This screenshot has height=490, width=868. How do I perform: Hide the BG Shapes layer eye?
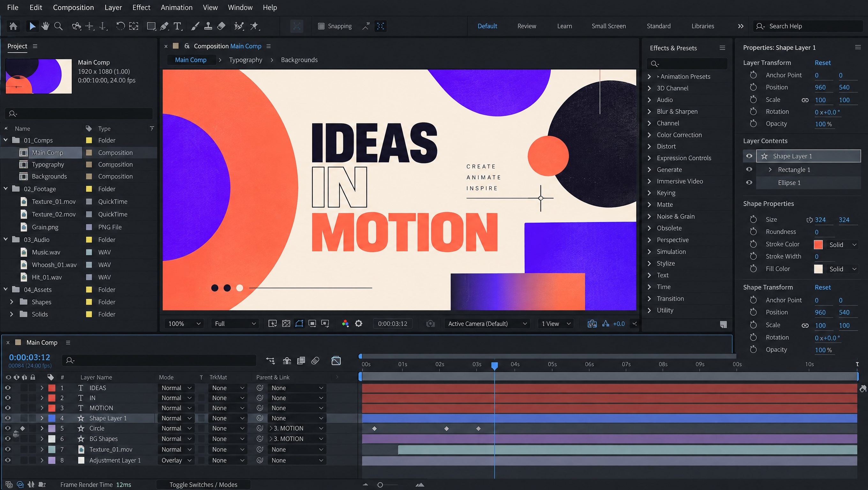coord(8,439)
